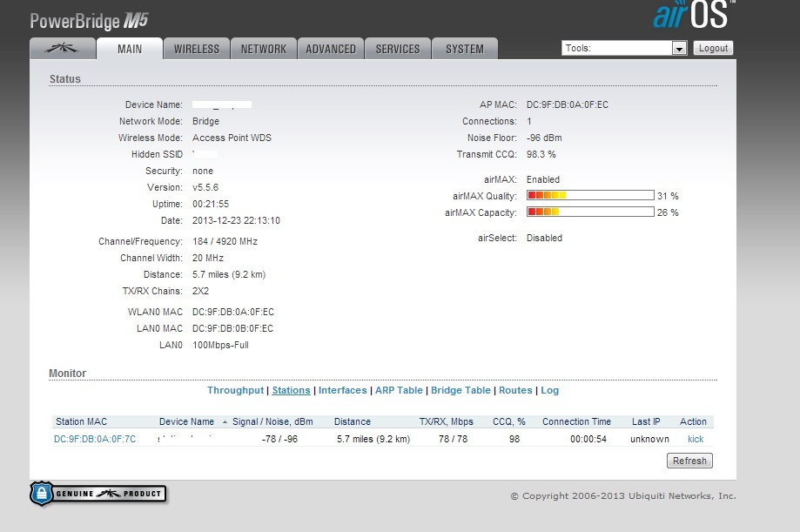Open the SERVICES tab
Screen dimensions: 800x532
398,49
